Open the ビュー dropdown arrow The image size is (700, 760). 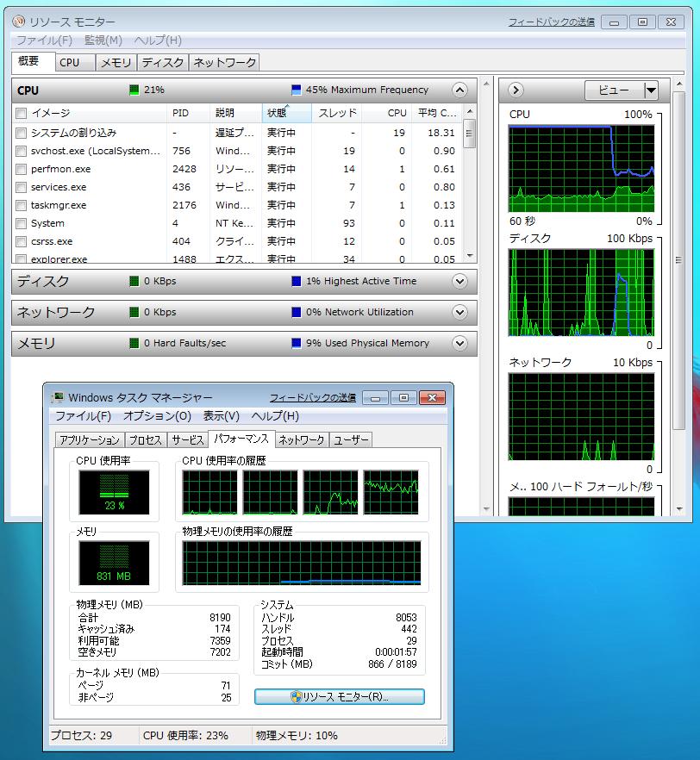point(651,90)
